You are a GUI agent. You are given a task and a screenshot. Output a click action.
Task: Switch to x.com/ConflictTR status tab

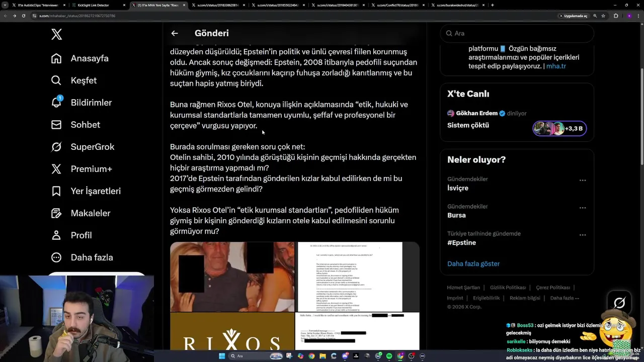[397, 5]
